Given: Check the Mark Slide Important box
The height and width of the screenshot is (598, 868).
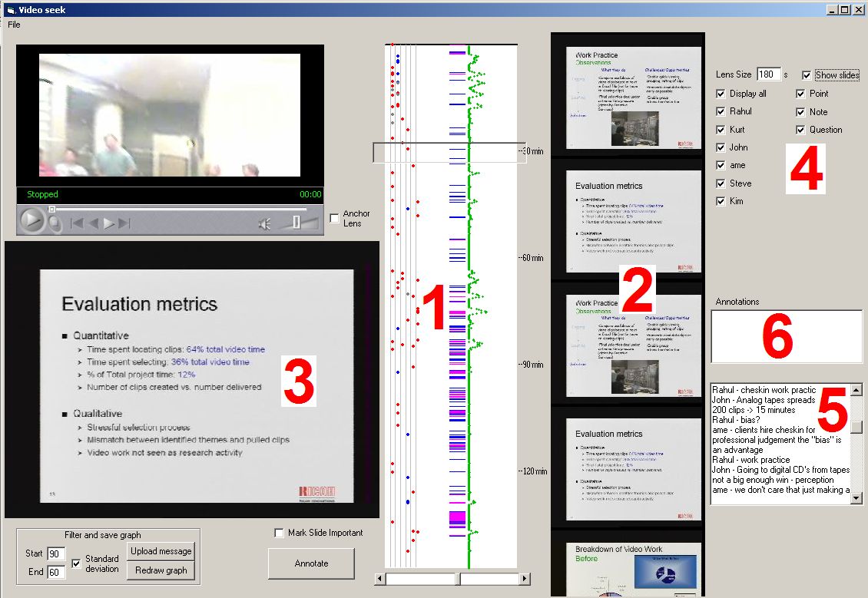Looking at the screenshot, I should tap(279, 533).
